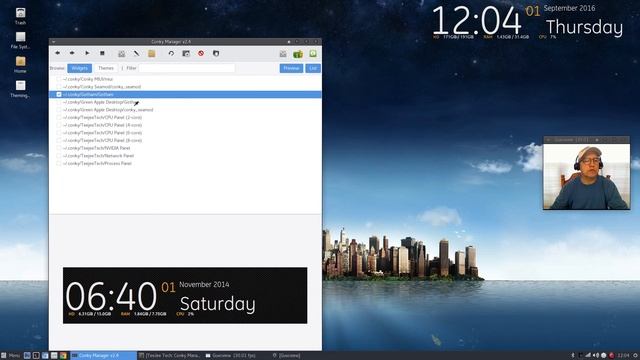This screenshot has width=640, height=360.
Task: Open the Edit Widget settings icon
Action: pyautogui.click(x=122, y=53)
